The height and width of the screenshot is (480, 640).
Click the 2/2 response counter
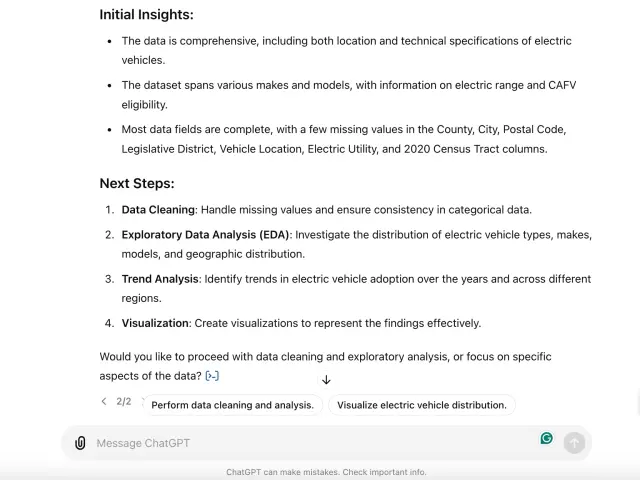[124, 402]
